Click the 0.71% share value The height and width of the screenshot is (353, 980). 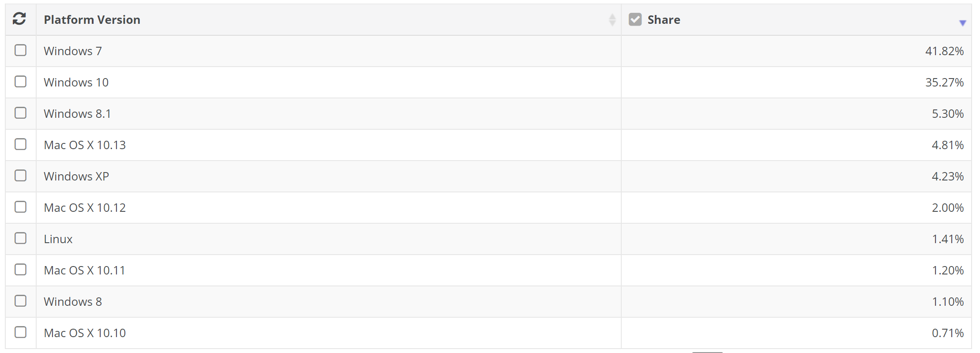(x=947, y=333)
